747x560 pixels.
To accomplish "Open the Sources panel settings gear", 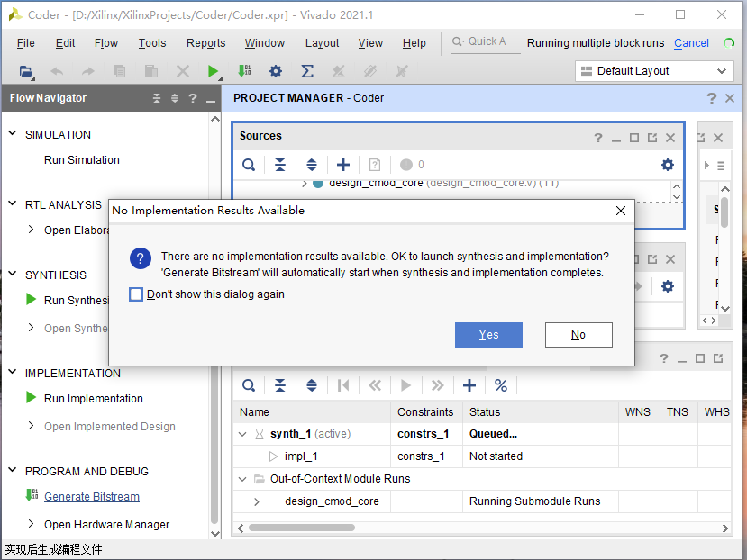I will coord(668,165).
